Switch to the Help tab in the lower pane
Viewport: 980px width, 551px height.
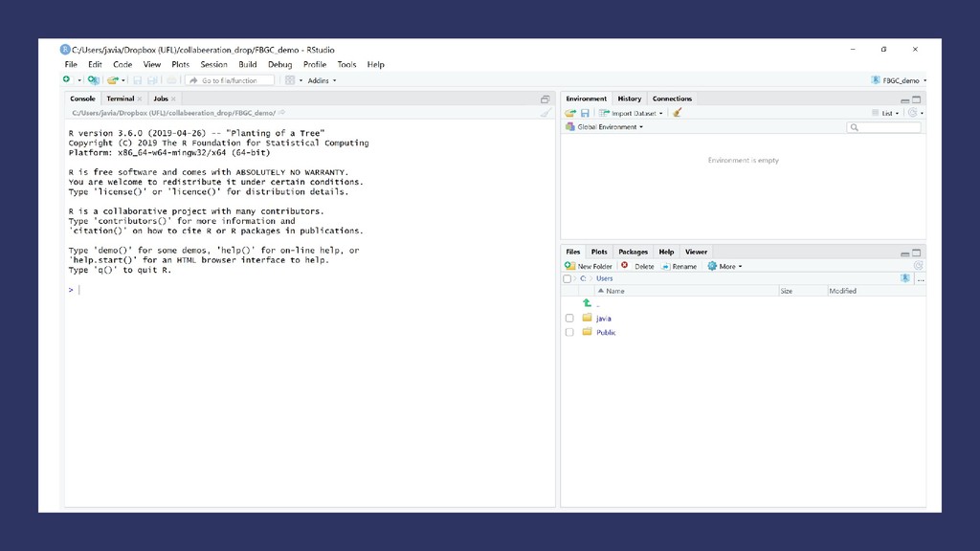click(666, 252)
